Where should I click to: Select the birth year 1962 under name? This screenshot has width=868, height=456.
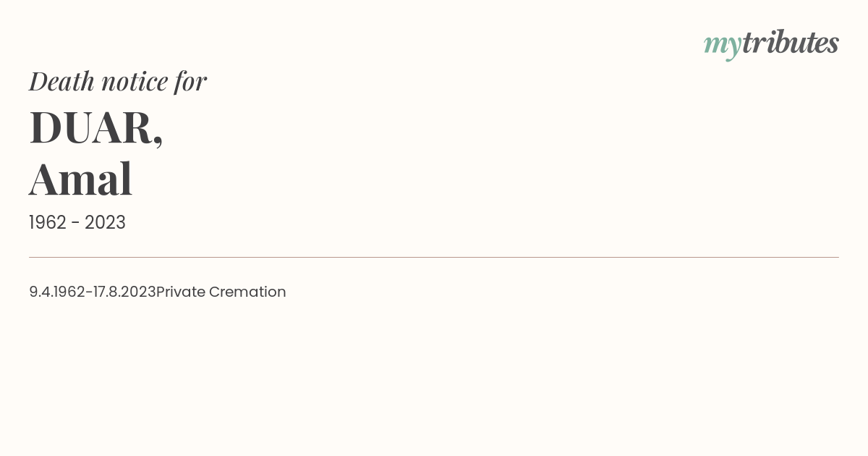pyautogui.click(x=48, y=223)
